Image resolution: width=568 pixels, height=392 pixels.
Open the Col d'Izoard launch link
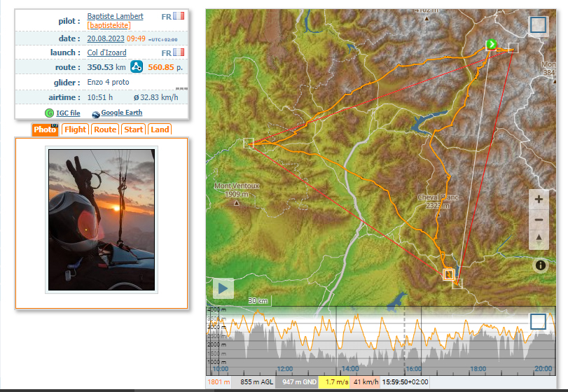click(106, 52)
